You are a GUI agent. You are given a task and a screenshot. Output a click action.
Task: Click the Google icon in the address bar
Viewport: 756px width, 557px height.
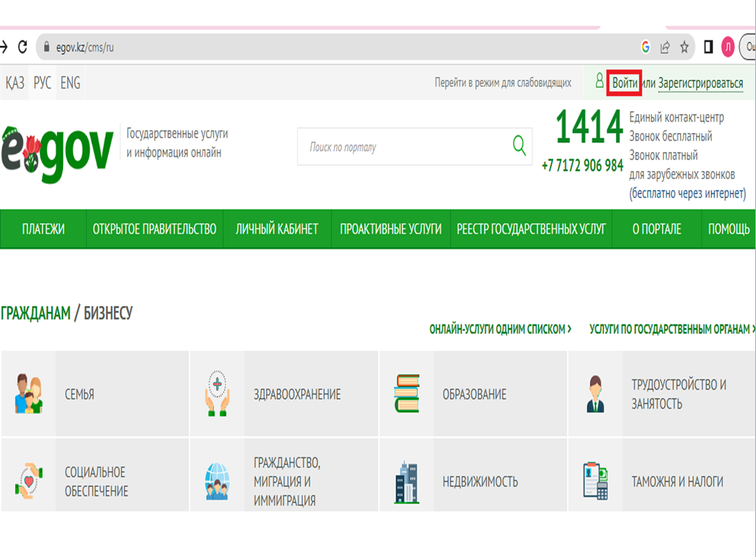coord(646,46)
